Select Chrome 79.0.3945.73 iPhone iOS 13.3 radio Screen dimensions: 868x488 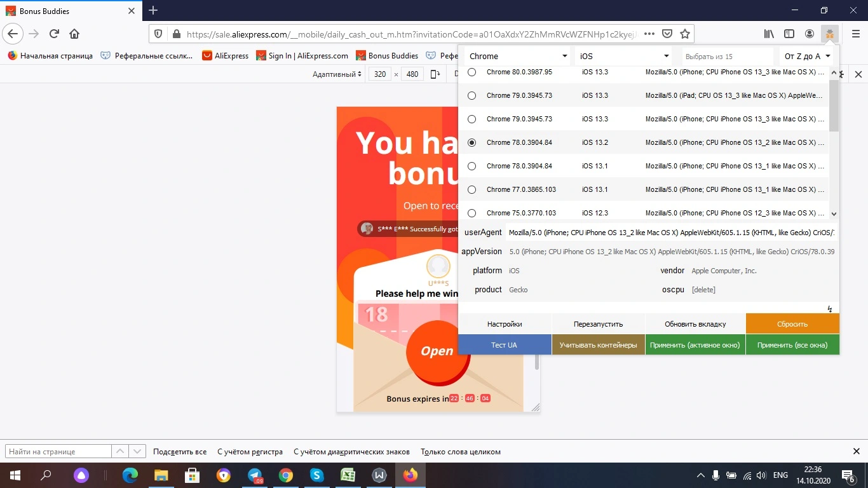pos(471,119)
